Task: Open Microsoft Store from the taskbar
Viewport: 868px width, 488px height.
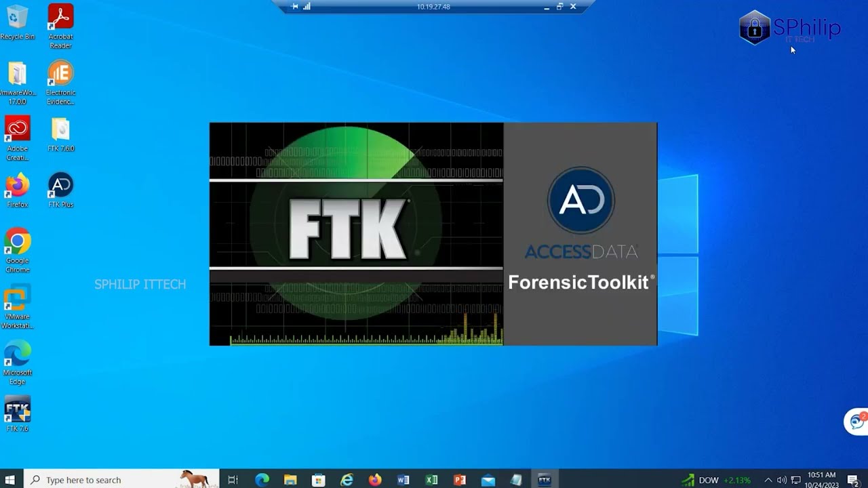Action: click(319, 480)
